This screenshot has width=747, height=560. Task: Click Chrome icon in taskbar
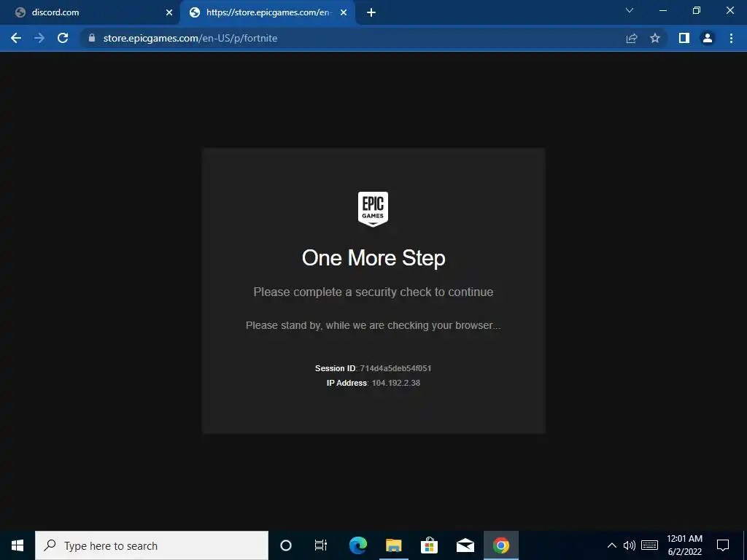(500, 545)
